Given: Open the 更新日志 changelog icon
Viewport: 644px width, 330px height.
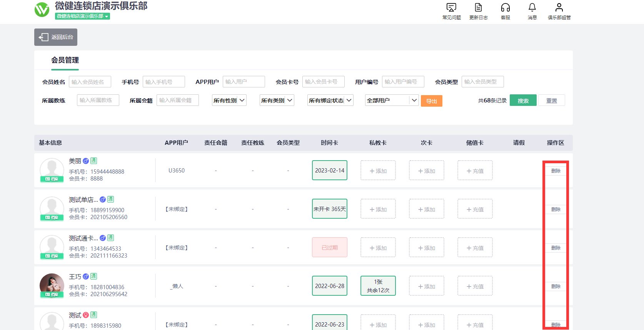Looking at the screenshot, I should [478, 8].
